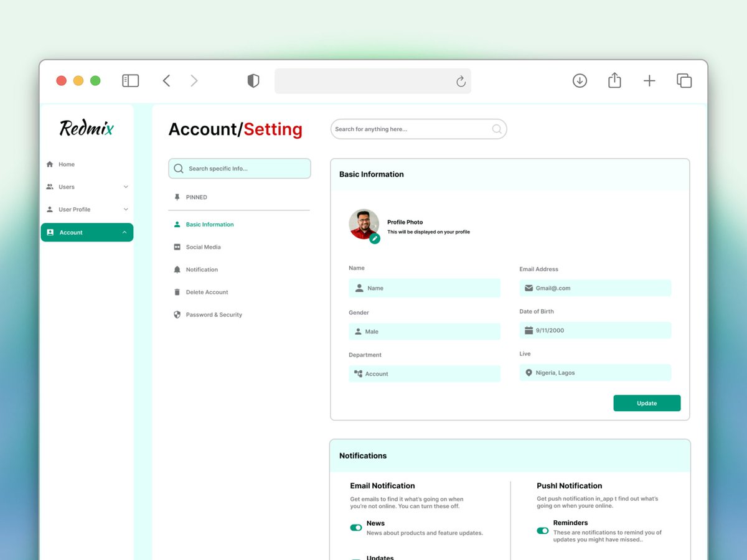Open the Live field showing Nigeria, Lagos
Image resolution: width=747 pixels, height=560 pixels.
pos(595,373)
